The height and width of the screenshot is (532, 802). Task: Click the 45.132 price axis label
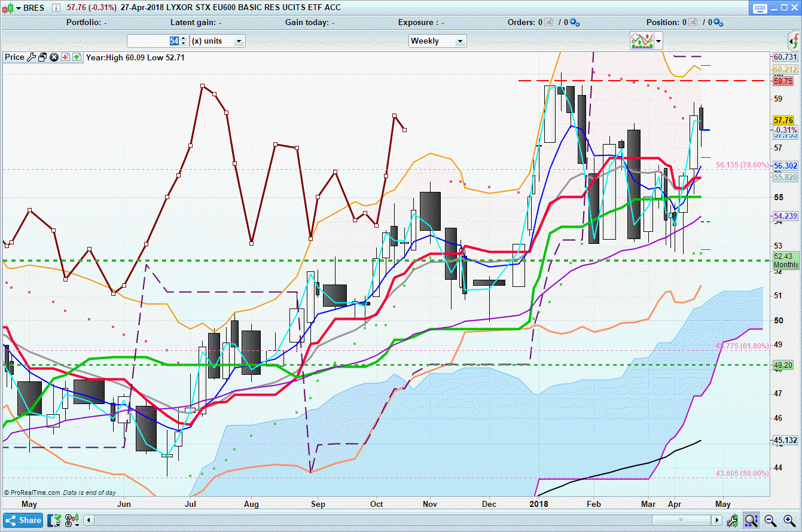click(x=785, y=441)
